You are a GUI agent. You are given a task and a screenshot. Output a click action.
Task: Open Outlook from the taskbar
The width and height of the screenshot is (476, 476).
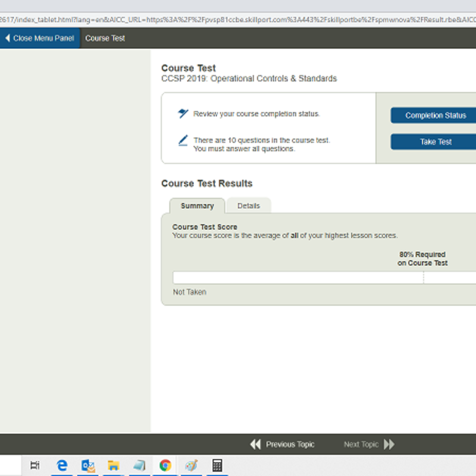pos(88,465)
